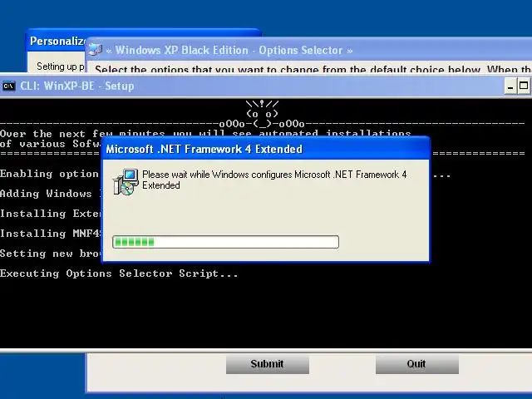
Task: Click 'Setting new bro' console line
Action: click(x=51, y=254)
